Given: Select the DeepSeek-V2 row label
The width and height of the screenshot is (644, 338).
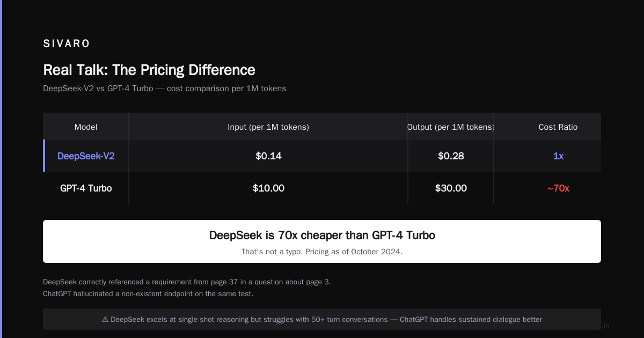Looking at the screenshot, I should [86, 156].
